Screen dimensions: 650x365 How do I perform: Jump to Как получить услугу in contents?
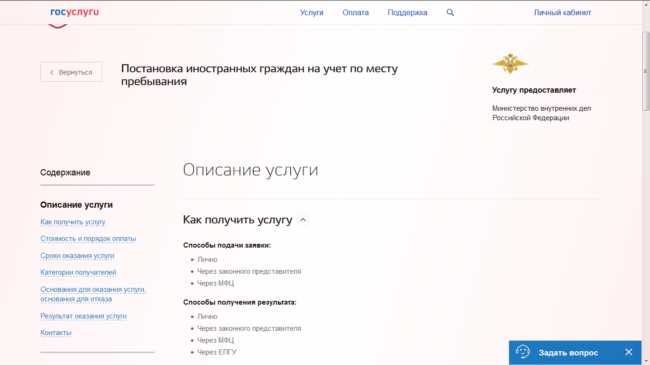click(x=73, y=222)
